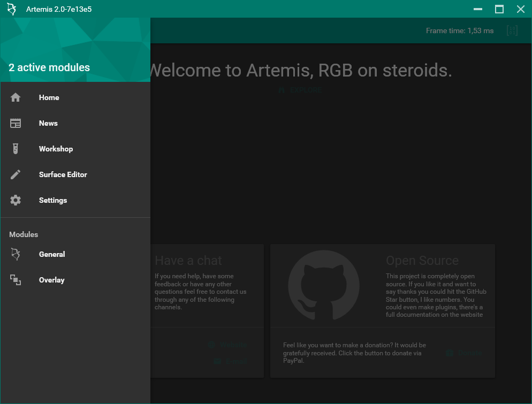Click the "Open Source" card heading

(422, 261)
